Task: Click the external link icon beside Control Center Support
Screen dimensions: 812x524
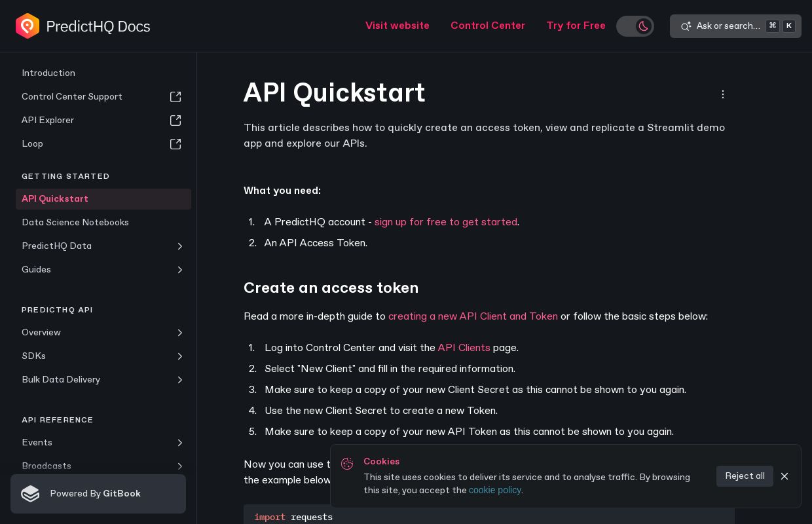Action: (175, 97)
